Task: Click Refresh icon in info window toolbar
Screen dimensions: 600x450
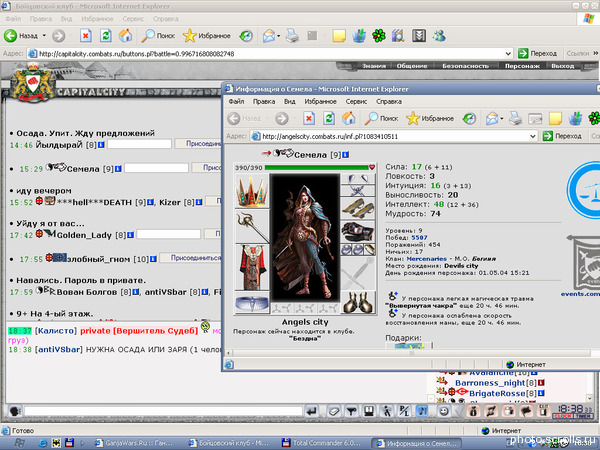Action: pos(329,119)
